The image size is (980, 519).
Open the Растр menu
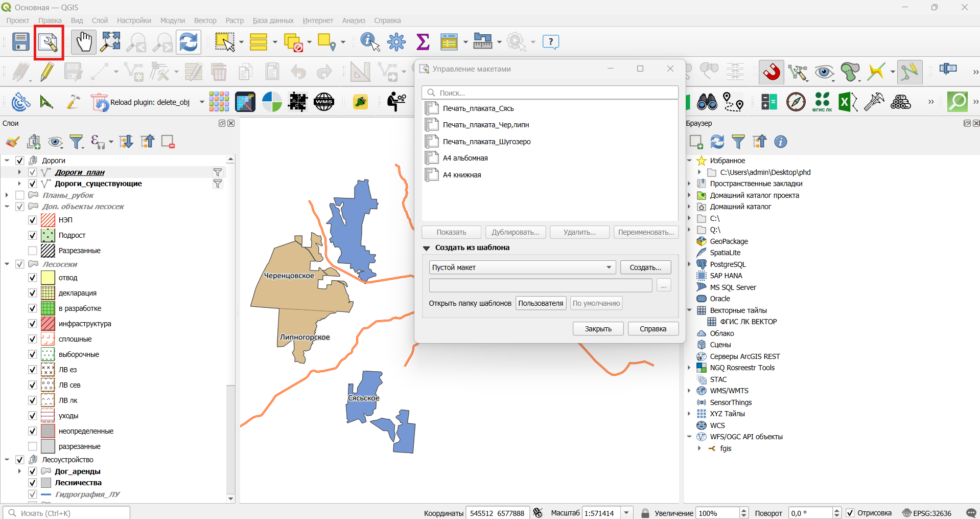point(235,20)
